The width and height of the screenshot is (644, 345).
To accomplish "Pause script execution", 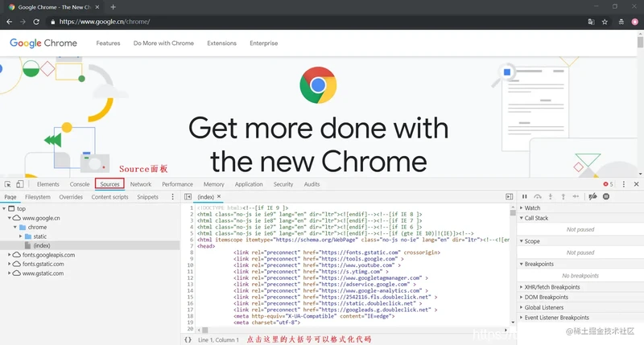I will [x=525, y=196].
